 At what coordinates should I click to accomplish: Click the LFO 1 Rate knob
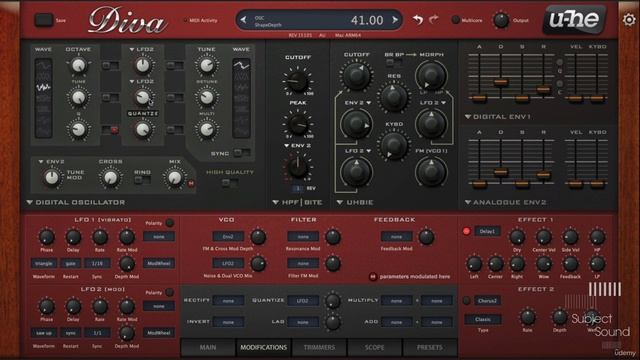[x=100, y=237]
